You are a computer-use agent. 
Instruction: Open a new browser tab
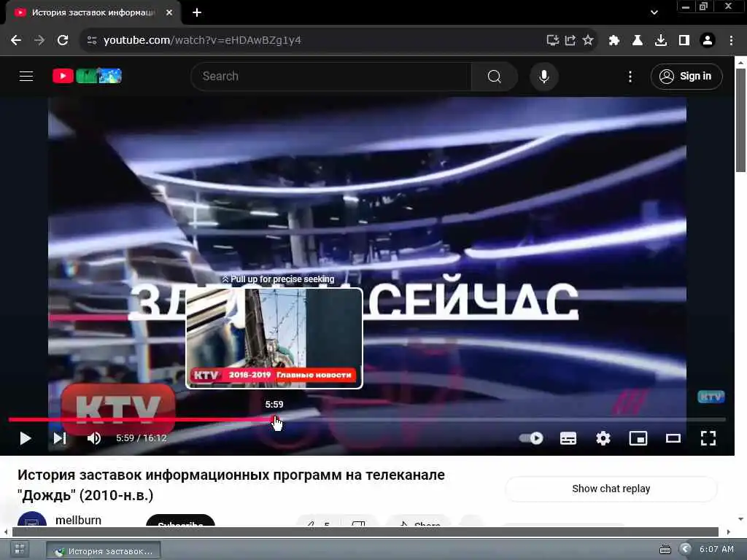(x=197, y=13)
